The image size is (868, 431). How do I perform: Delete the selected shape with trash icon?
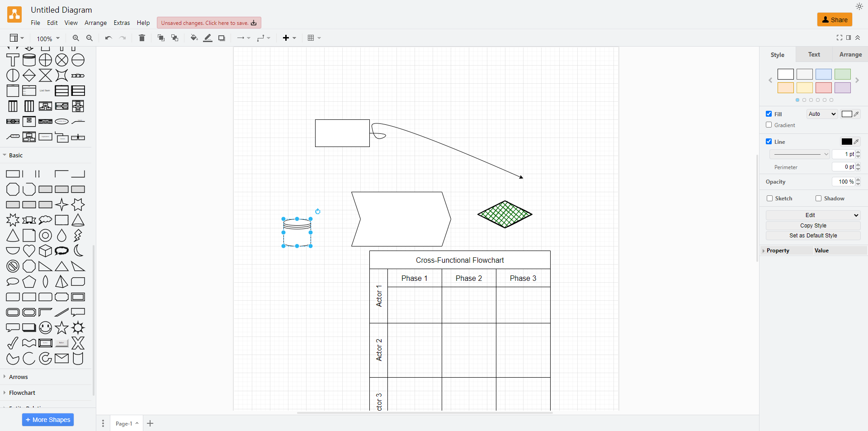142,38
